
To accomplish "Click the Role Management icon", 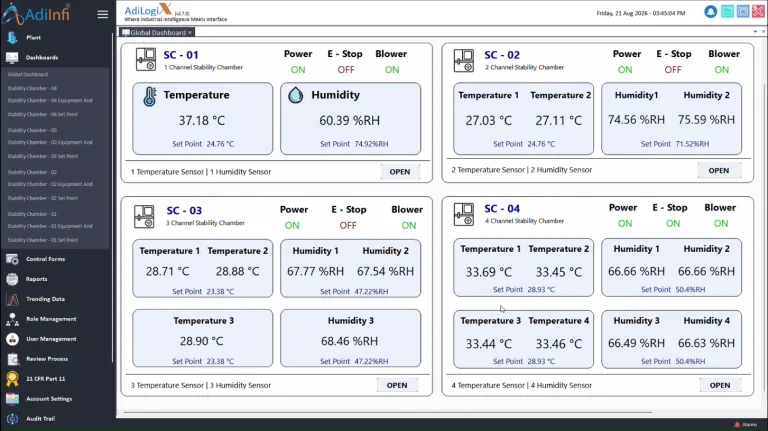I will [x=12, y=319].
